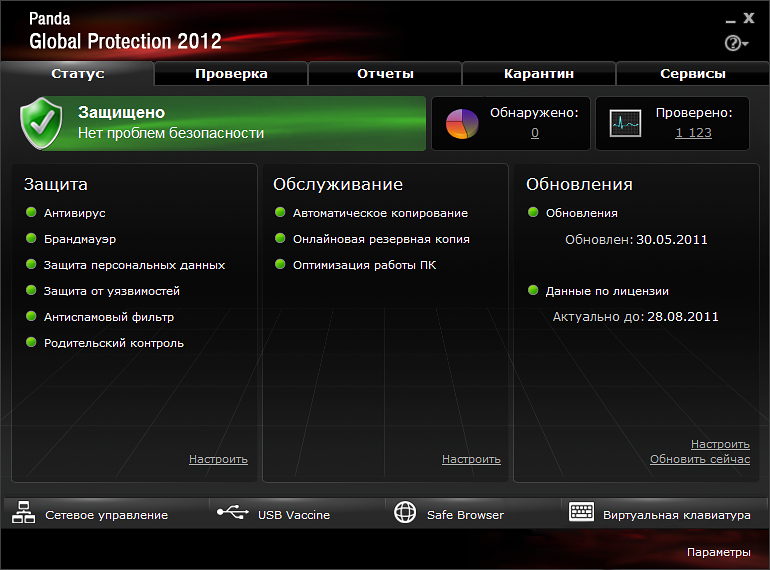Screen dimensions: 770x570
Task: Click the green dot next to Родительский контроль
Action: tap(31, 342)
